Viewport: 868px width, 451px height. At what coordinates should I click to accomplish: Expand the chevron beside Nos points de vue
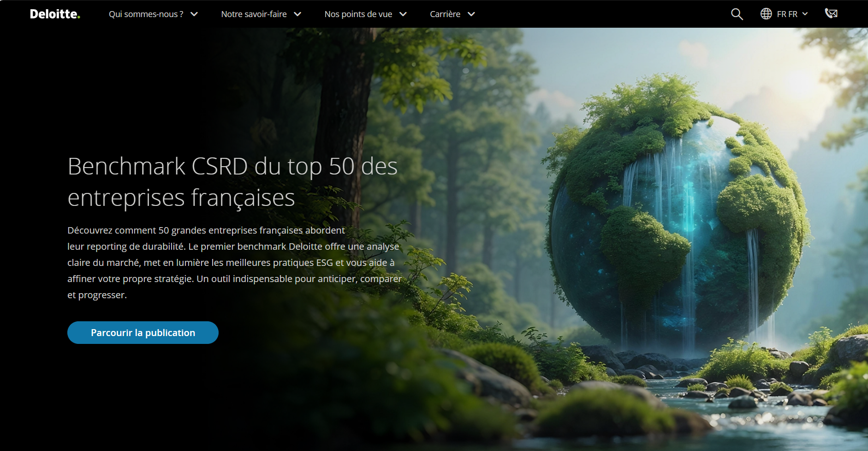coord(403,14)
